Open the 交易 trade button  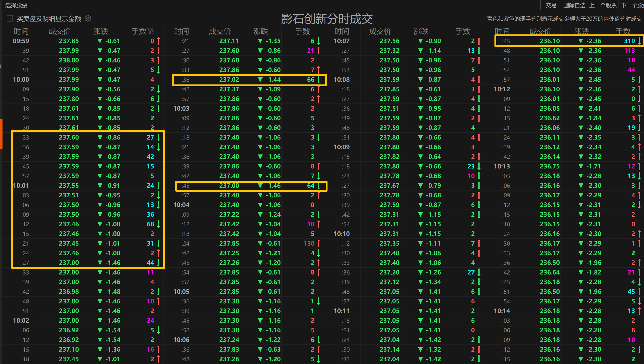(551, 5)
